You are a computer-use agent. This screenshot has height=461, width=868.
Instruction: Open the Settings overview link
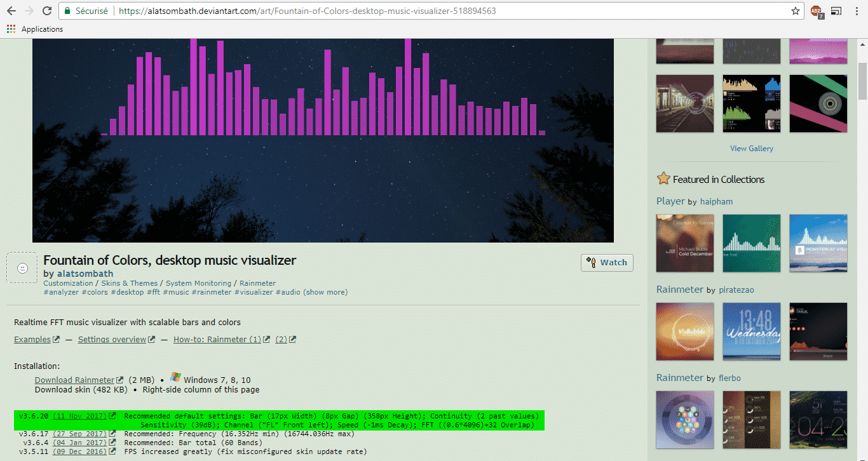112,340
